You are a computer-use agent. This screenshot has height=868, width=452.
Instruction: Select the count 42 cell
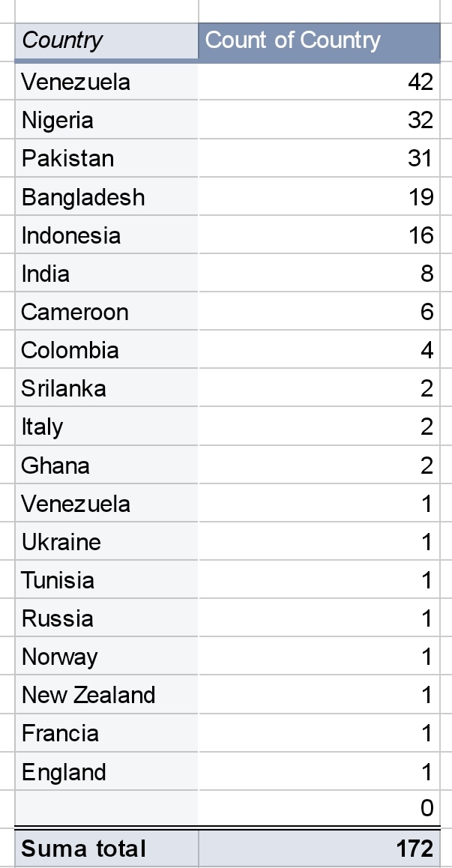(x=319, y=82)
